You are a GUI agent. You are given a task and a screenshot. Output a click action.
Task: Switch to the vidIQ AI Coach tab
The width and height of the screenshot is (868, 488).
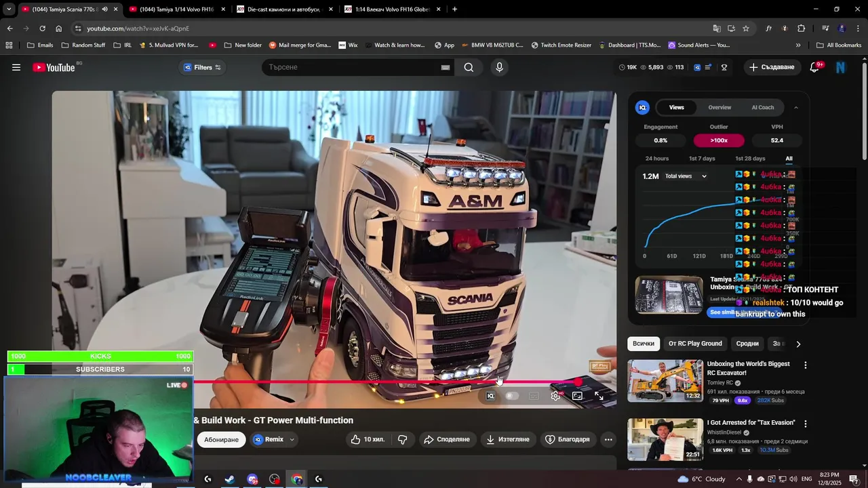[x=763, y=107]
